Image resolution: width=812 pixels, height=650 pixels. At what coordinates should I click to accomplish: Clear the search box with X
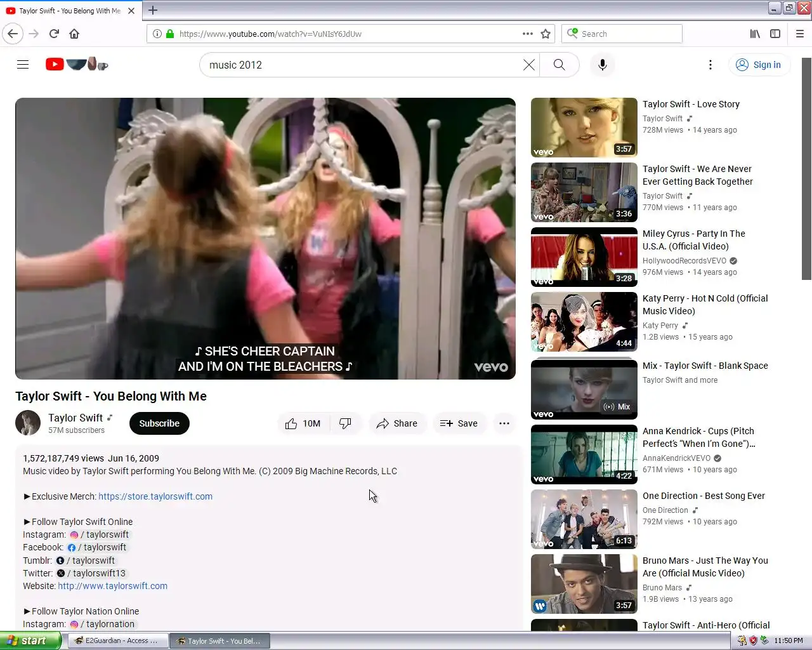coord(528,65)
